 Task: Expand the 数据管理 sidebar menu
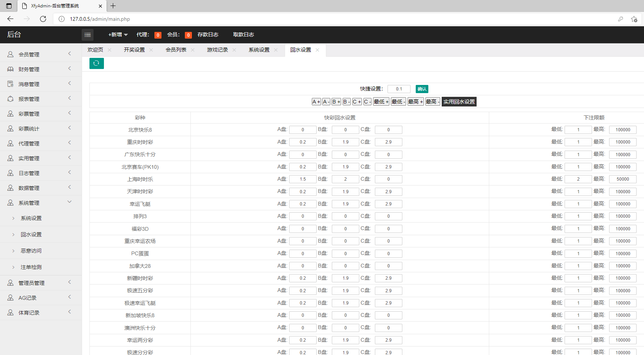41,188
